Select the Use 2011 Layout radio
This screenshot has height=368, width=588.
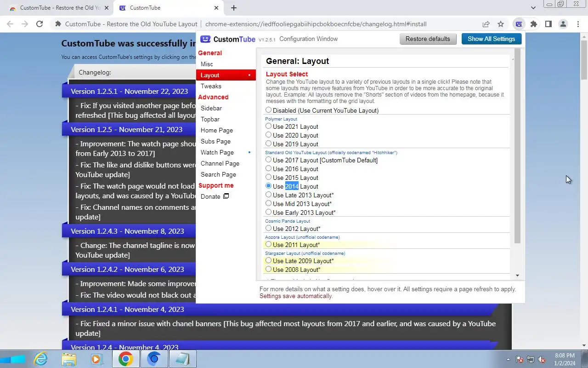(268, 244)
